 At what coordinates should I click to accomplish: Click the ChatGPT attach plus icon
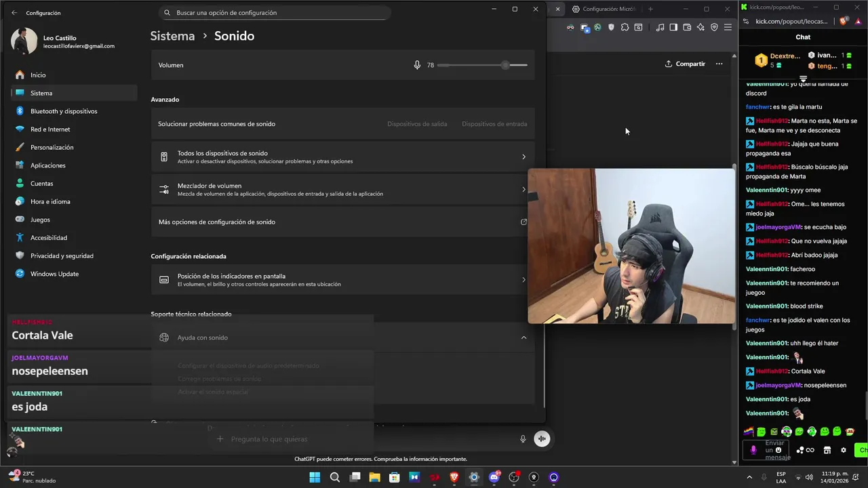(220, 439)
